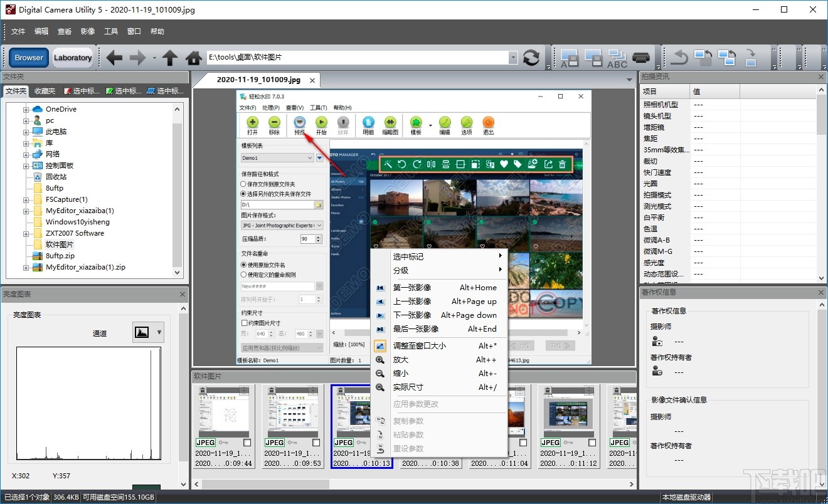Expand the FSCapture(1) folder node
Screen dimensions: 828x504
click(x=26, y=199)
